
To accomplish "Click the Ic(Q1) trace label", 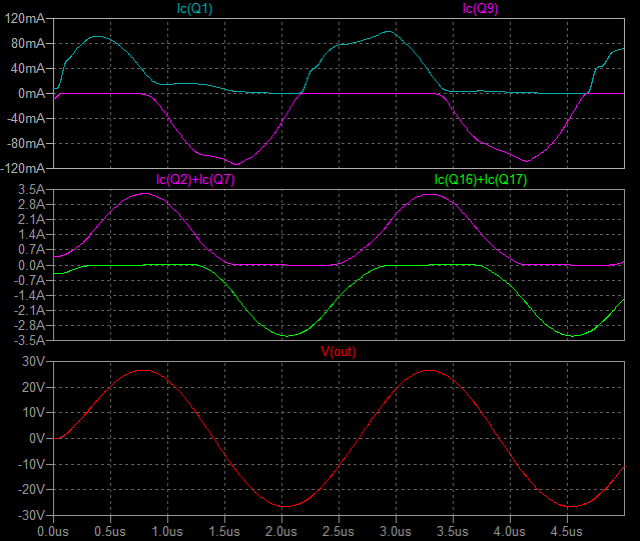I will tap(195, 9).
